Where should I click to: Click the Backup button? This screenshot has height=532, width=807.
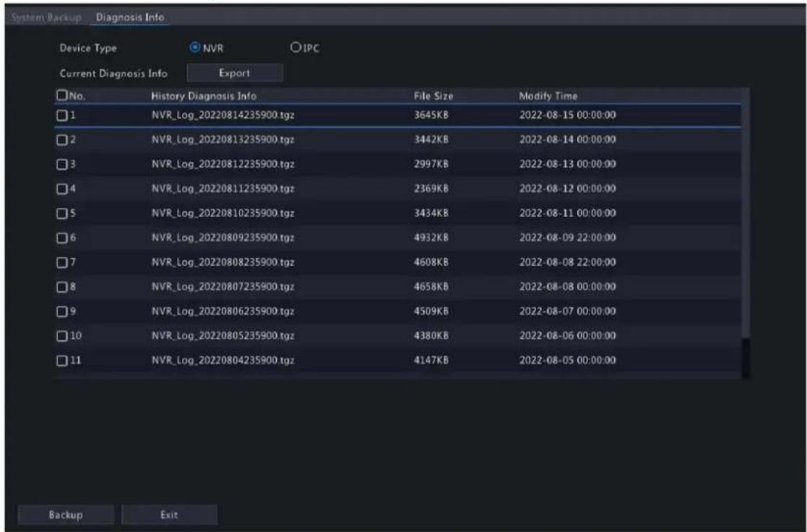pyautogui.click(x=66, y=515)
